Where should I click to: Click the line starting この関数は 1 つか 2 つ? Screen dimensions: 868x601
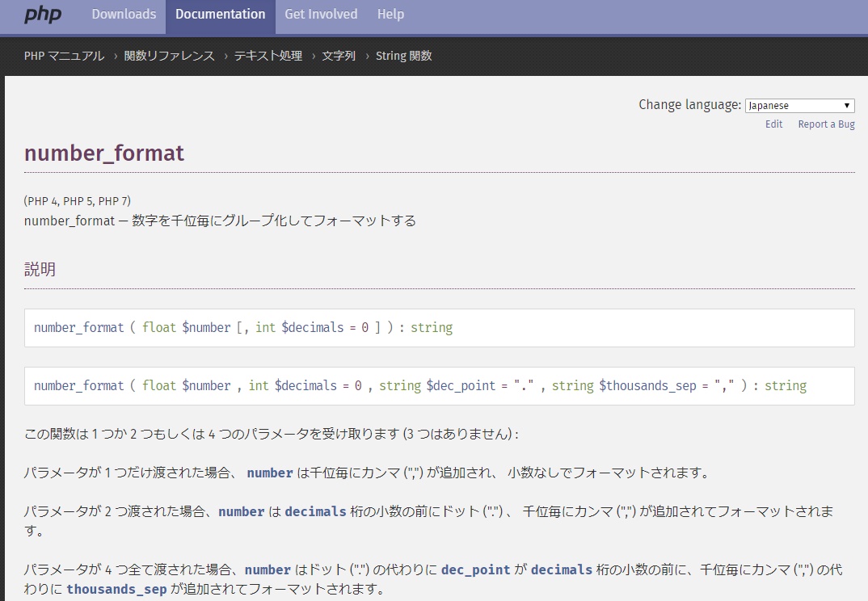(x=272, y=434)
